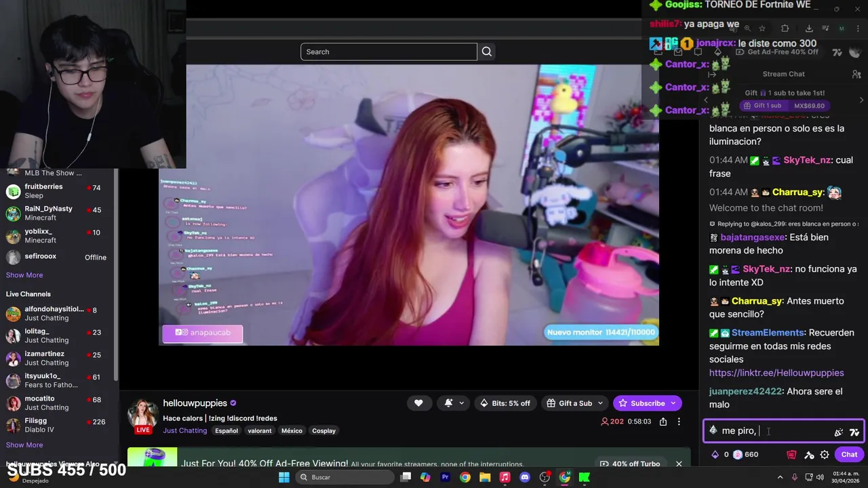Collapse the chat panel arrow icon

712,75
